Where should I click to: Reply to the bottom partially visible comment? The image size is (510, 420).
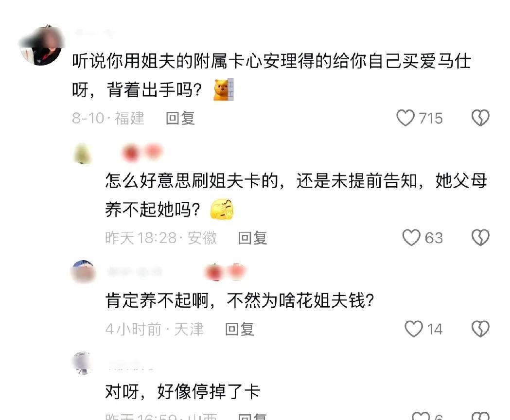[x=252, y=417]
